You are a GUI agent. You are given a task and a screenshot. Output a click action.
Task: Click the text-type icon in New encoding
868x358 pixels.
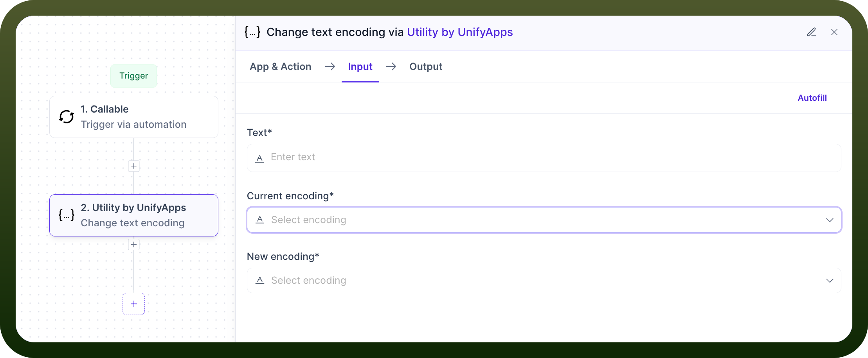(260, 280)
